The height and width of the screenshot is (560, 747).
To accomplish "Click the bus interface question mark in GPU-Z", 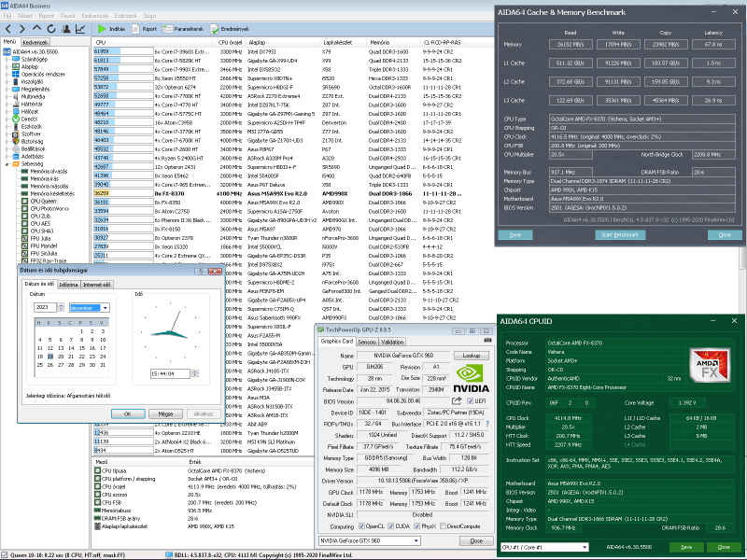I will (487, 424).
